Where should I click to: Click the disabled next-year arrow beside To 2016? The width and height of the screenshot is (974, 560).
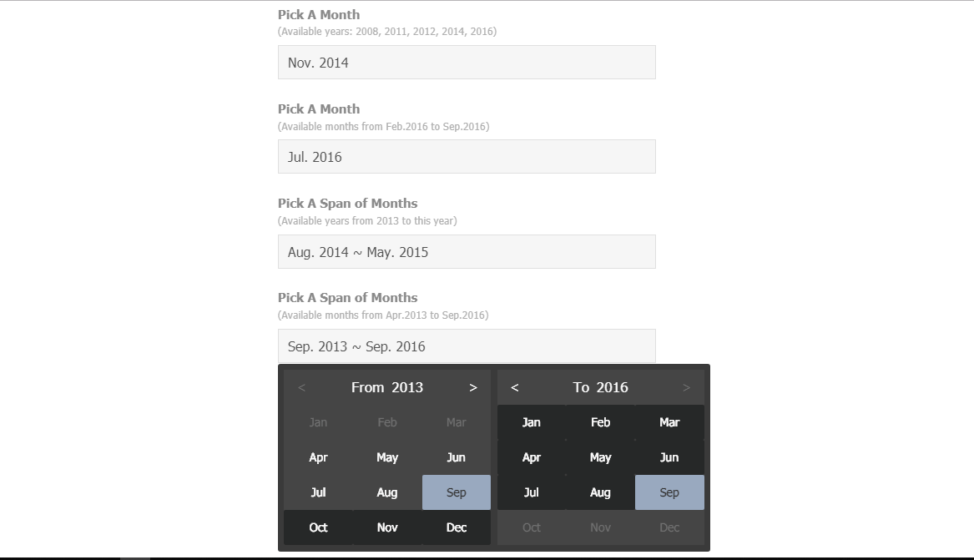pos(686,387)
